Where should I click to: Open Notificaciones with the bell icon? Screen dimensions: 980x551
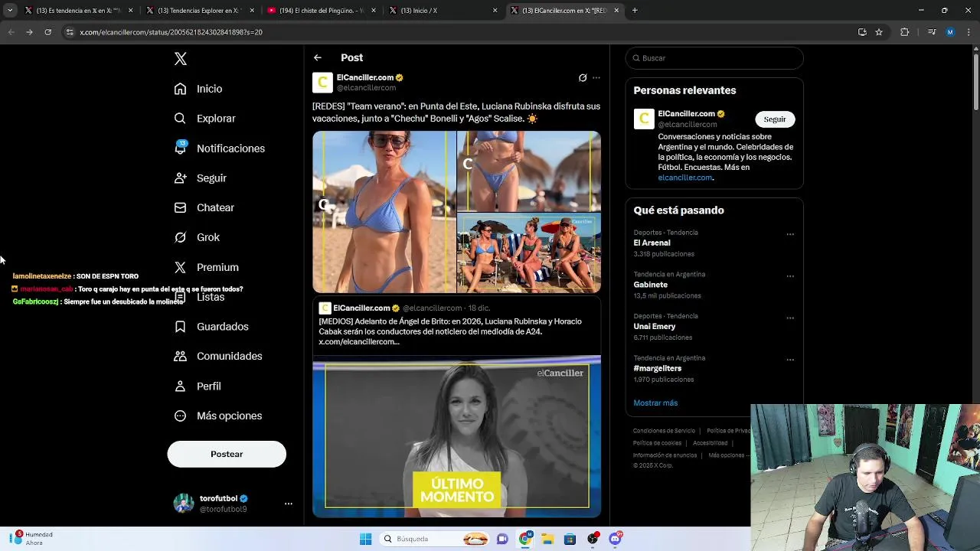click(x=220, y=148)
